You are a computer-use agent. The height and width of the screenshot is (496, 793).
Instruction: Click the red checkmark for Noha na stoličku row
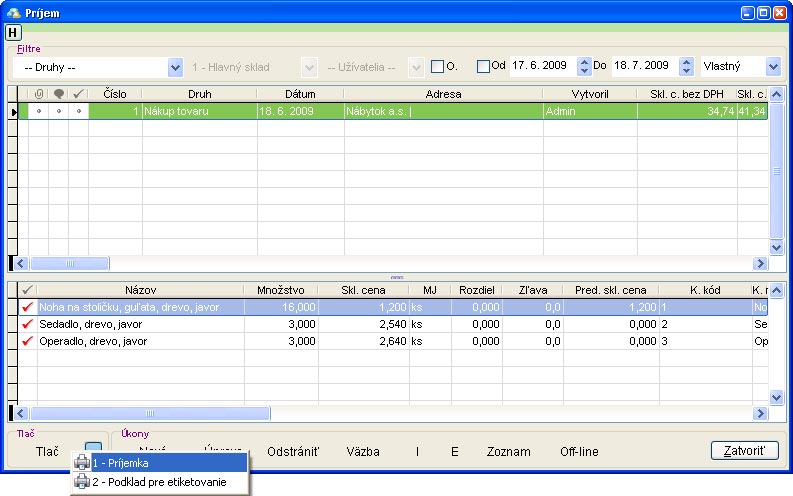27,308
